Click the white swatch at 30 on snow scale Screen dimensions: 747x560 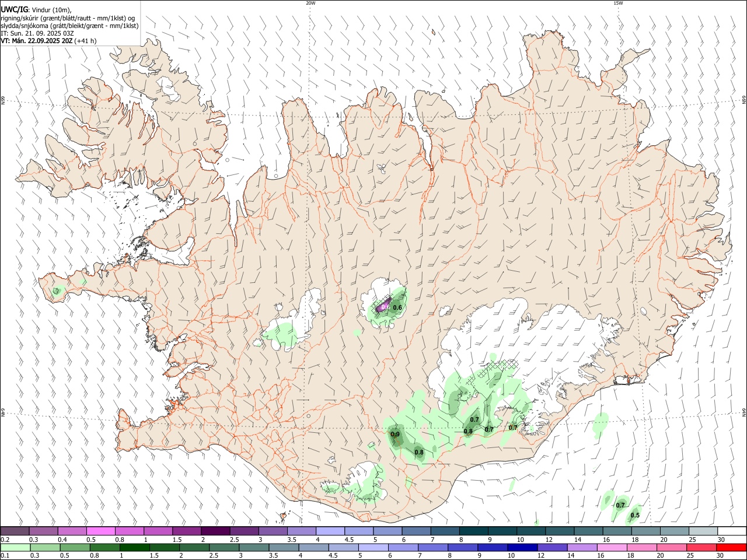[x=732, y=531]
